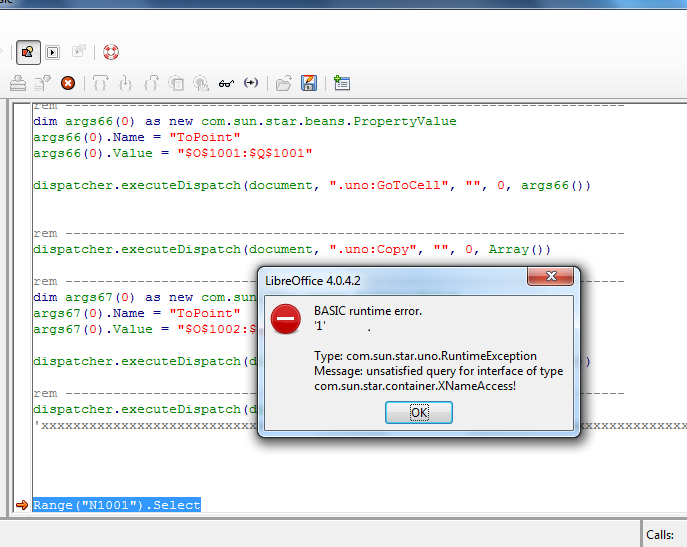Viewport: 687px width, 547px height.
Task: Click the Step Out icon
Action: pyautogui.click(x=151, y=83)
